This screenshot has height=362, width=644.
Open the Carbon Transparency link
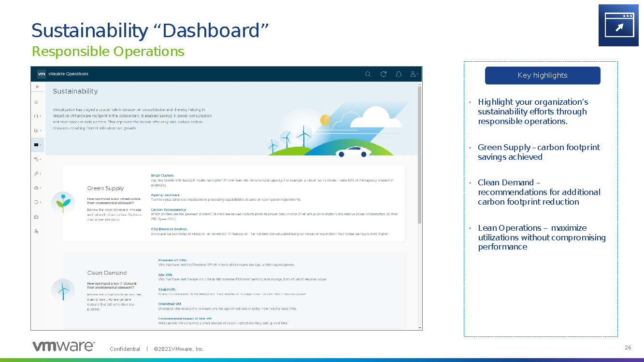coord(168,210)
